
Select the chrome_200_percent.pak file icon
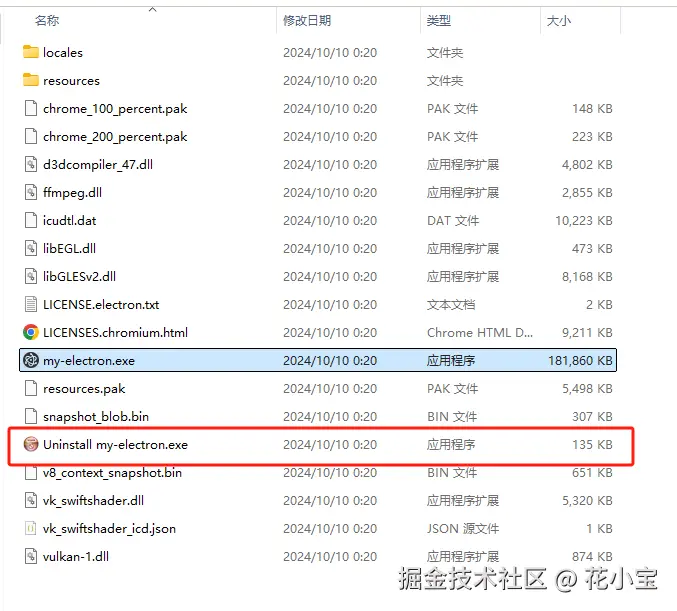[x=31, y=136]
